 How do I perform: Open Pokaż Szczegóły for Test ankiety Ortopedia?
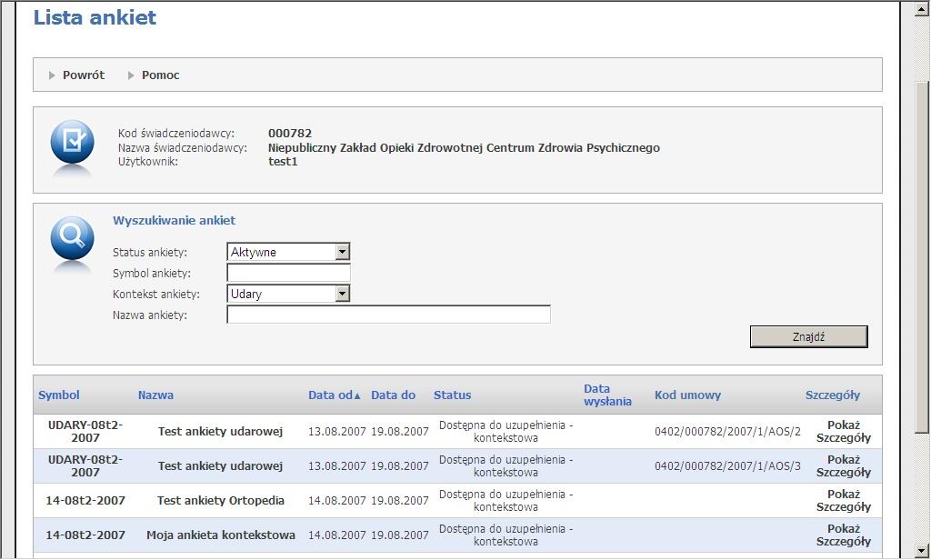843,501
